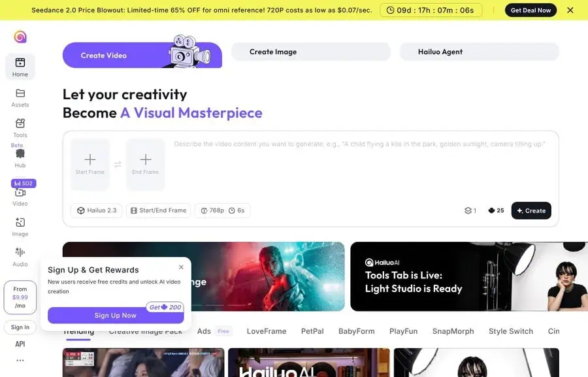The width and height of the screenshot is (588, 377).
Task: Select the Create Image tab
Action: point(311,52)
